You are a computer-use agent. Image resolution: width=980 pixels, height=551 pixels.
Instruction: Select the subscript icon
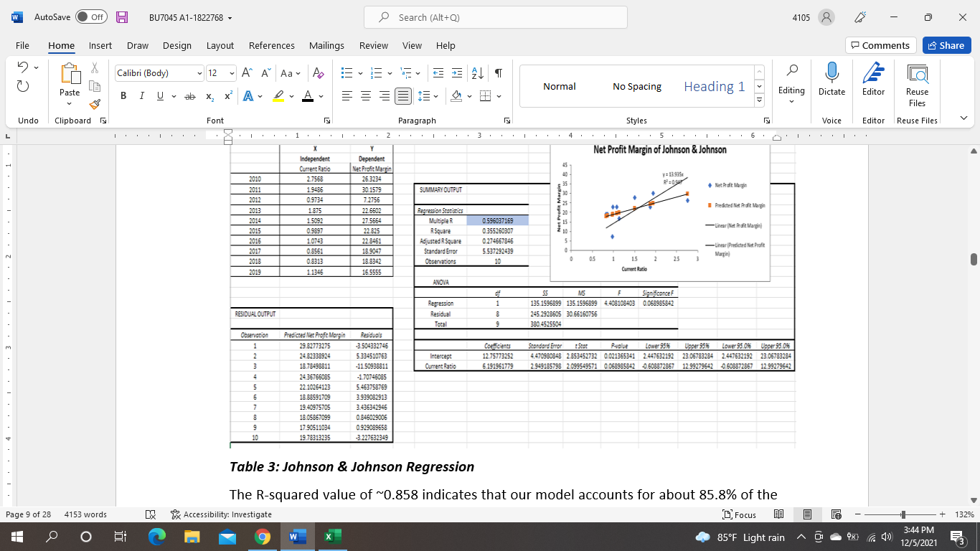[x=209, y=95]
